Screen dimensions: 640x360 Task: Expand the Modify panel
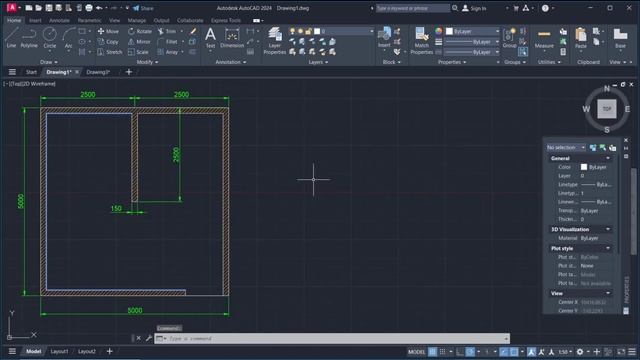pos(147,62)
